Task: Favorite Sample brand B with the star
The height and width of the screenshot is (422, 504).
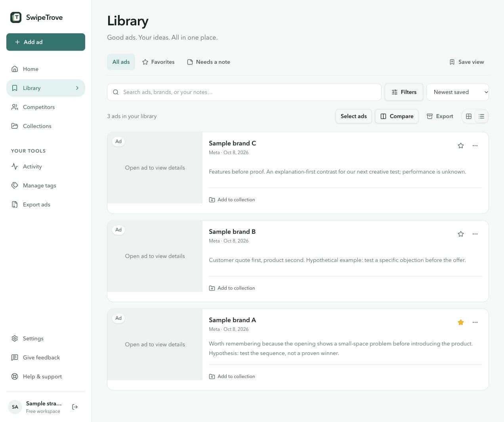Action: point(461,234)
